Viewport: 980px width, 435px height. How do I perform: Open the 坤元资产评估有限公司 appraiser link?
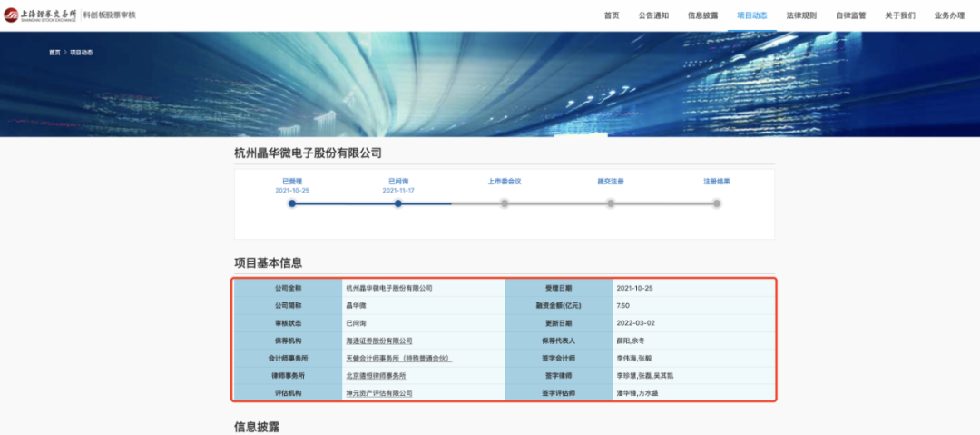tap(379, 393)
